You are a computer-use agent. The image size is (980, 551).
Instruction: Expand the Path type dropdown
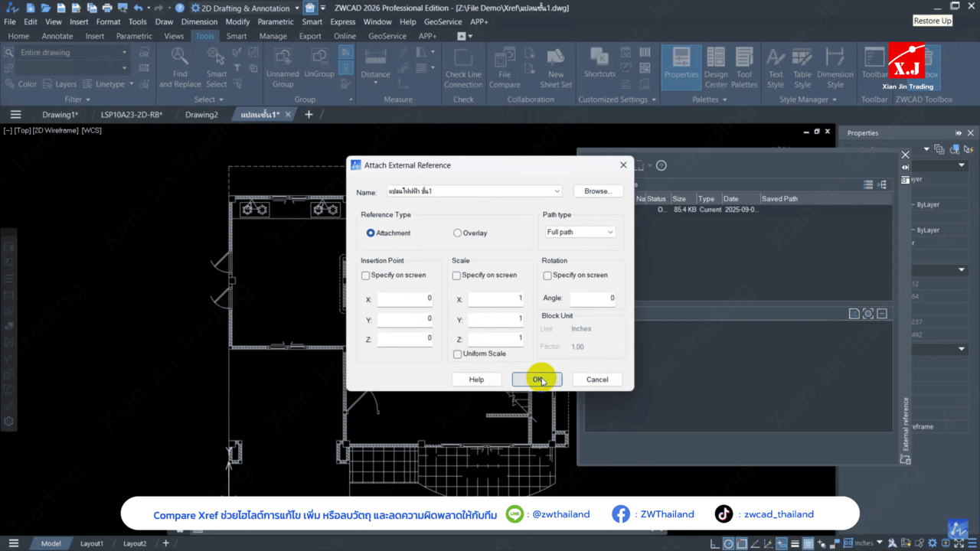point(580,232)
